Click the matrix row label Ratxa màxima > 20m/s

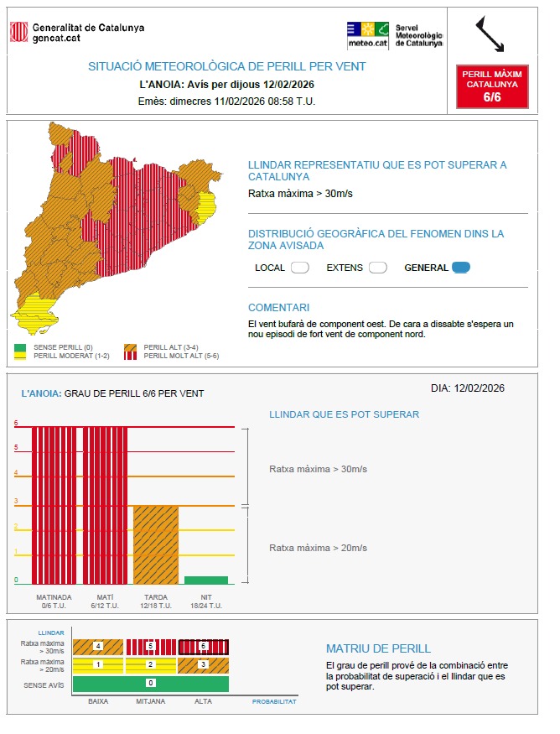pos(42,666)
